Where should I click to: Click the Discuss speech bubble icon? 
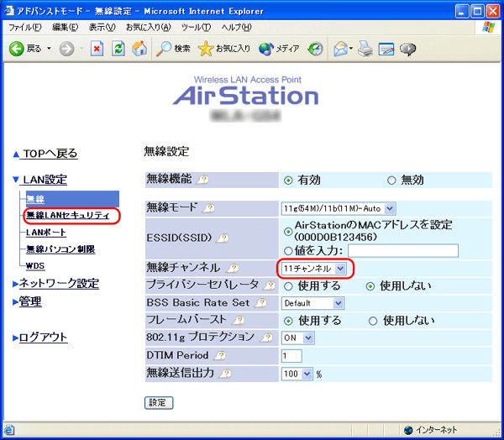coord(408,49)
